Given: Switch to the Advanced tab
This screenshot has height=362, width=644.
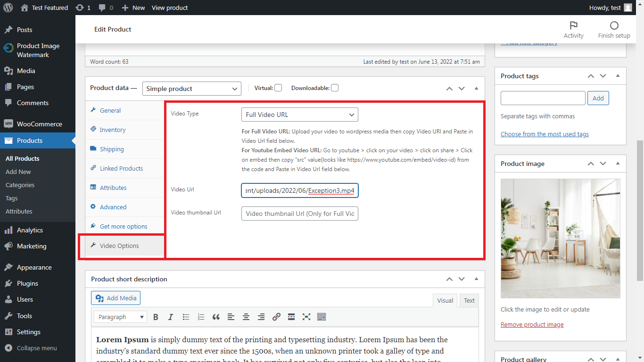Looking at the screenshot, I should coord(124,207).
